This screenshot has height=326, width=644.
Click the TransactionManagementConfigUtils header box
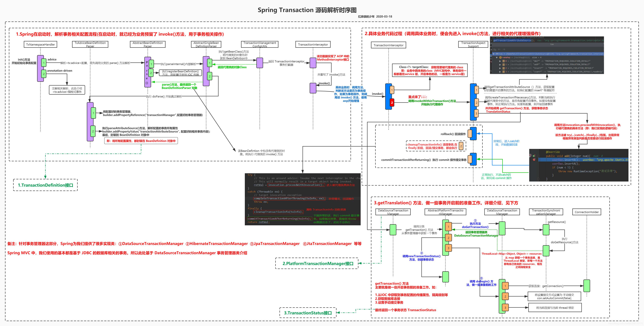click(x=260, y=44)
